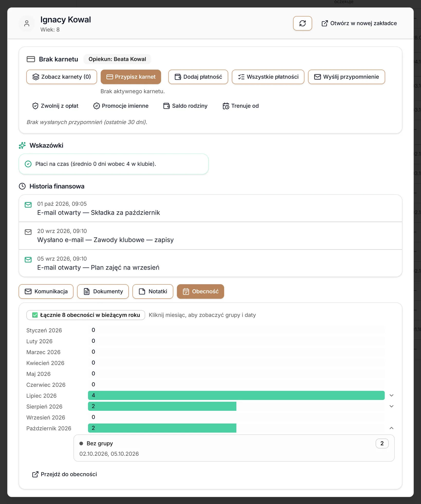Click envelope icon of 01 paź 2026 entry
Viewport: 421px width, 504px height.
pyautogui.click(x=28, y=205)
